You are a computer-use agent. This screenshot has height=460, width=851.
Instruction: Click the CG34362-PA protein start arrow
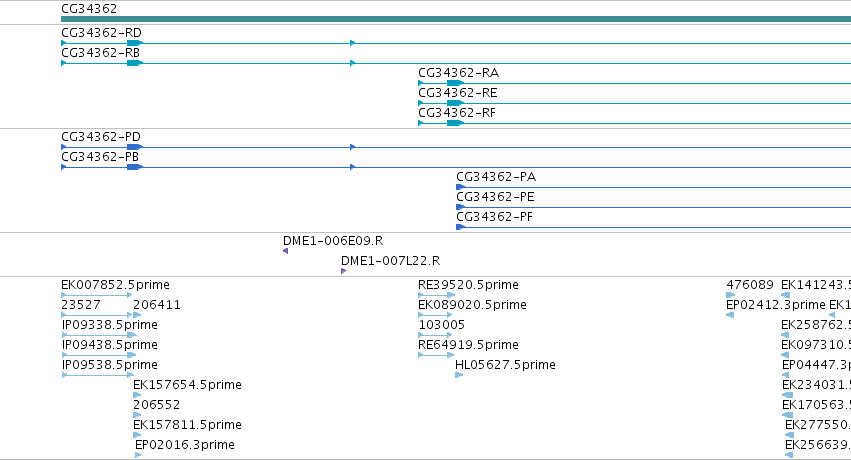pos(460,187)
